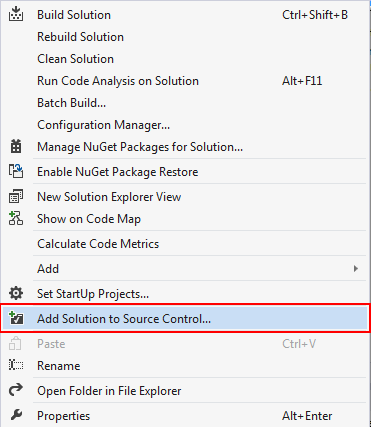Choose Clean Solution
Screen dimensions: 371x427
[75, 59]
